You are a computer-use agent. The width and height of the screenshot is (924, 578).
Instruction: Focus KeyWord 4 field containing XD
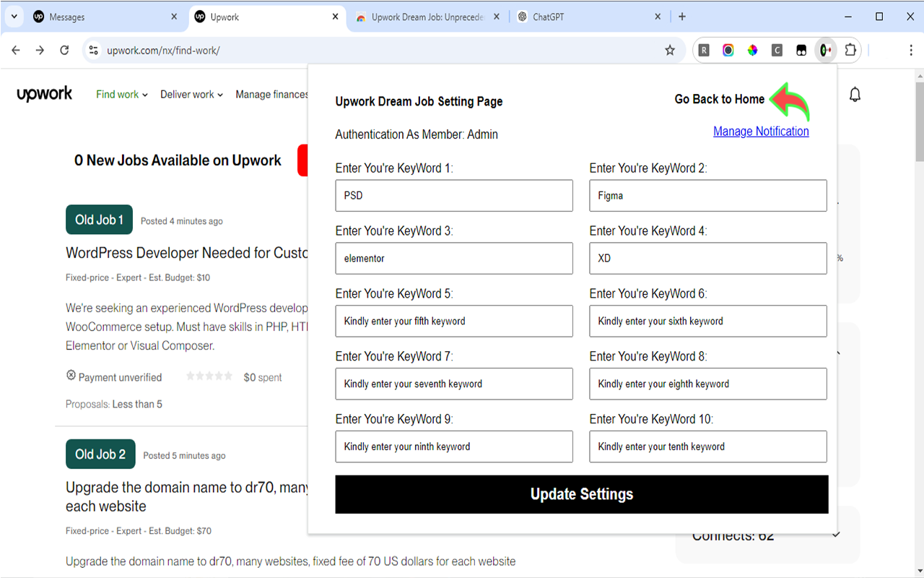click(x=708, y=259)
